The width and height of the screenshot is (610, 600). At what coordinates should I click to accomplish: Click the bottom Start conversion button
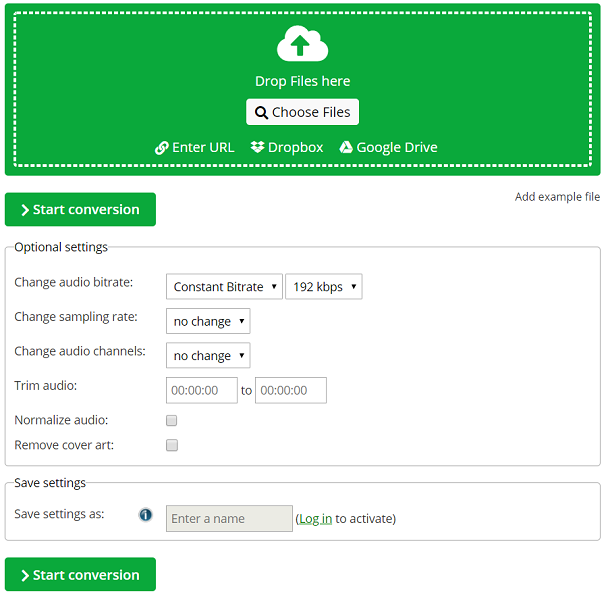coord(80,575)
